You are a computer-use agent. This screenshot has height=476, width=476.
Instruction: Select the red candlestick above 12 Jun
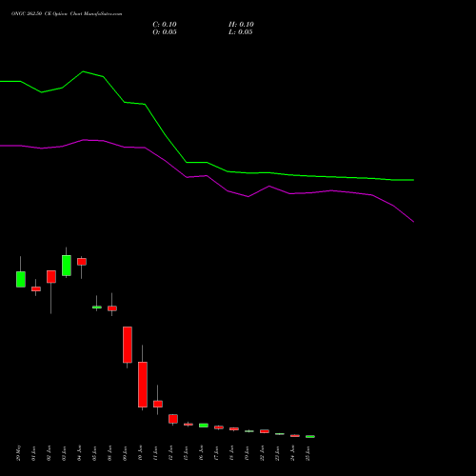(x=173, y=419)
